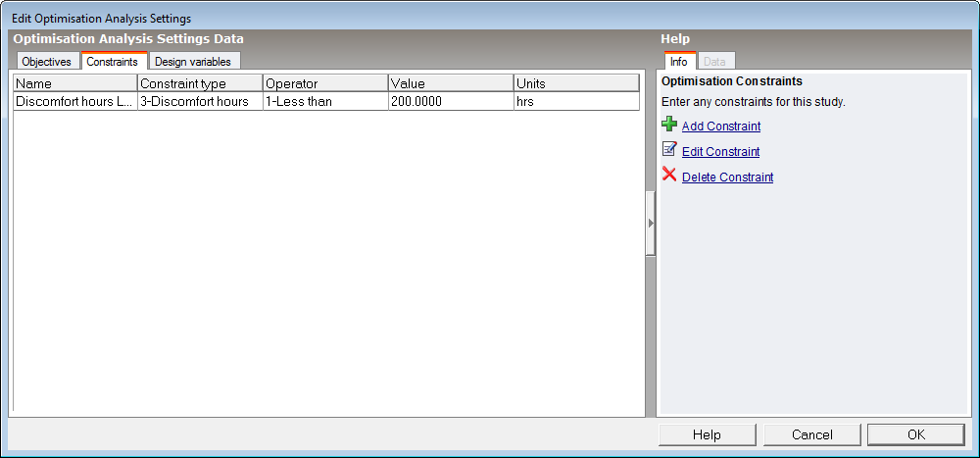The width and height of the screenshot is (980, 458).
Task: Open the Add Constraint link
Action: (x=720, y=127)
